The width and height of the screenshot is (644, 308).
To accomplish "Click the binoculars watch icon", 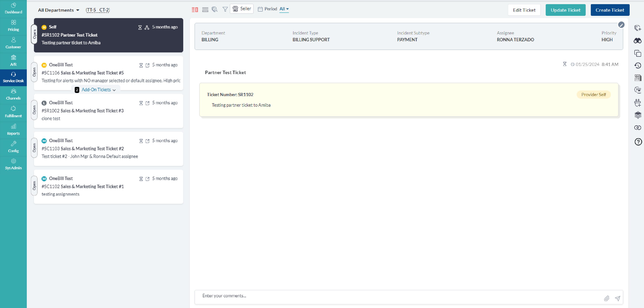I will point(638,41).
